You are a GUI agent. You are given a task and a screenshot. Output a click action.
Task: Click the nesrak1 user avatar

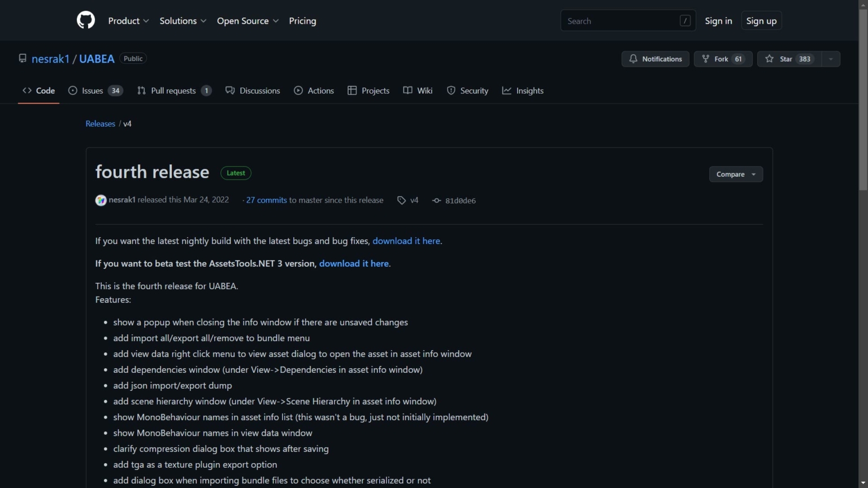(101, 201)
